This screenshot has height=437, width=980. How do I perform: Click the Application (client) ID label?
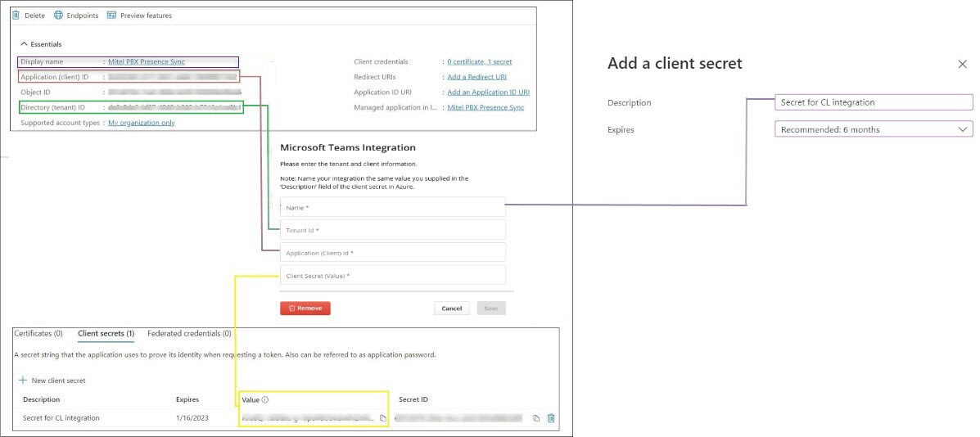pos(54,77)
